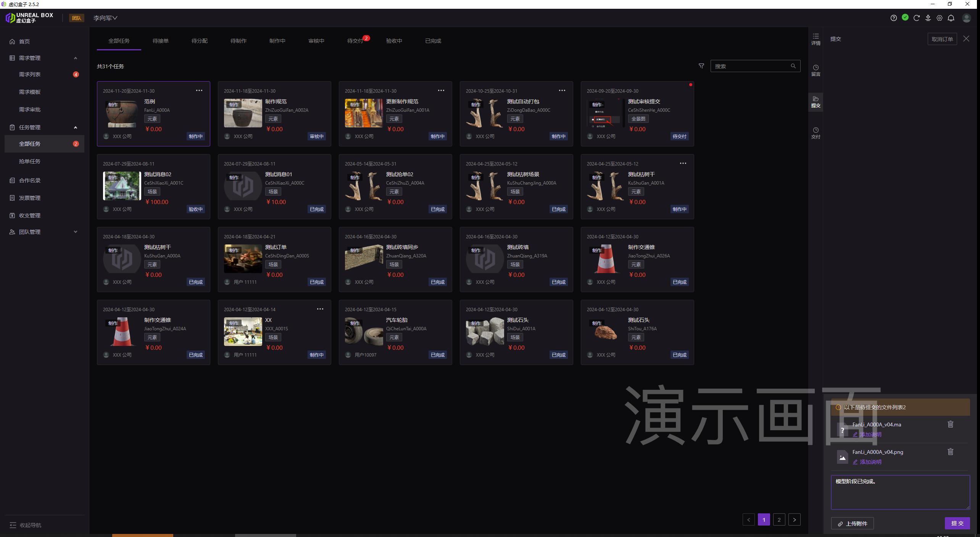
Task: Open the 测试砖墙同步 wall thumbnail
Action: coord(364,259)
